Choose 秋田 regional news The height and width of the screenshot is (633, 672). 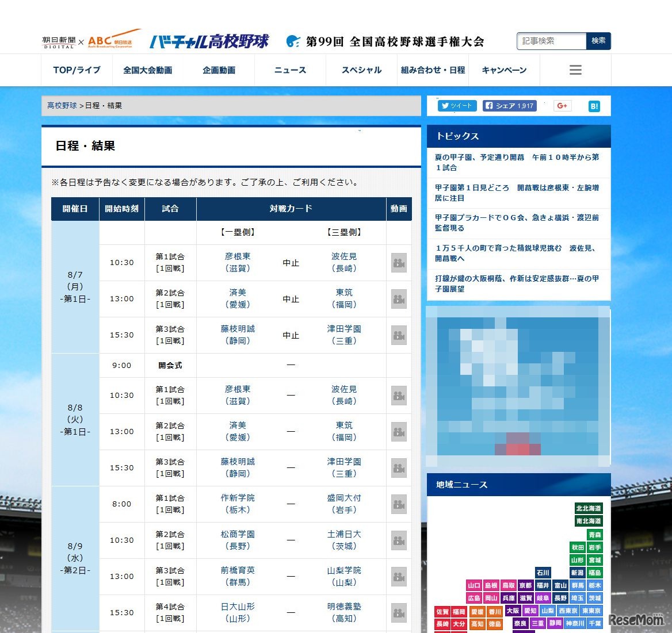pyautogui.click(x=578, y=547)
